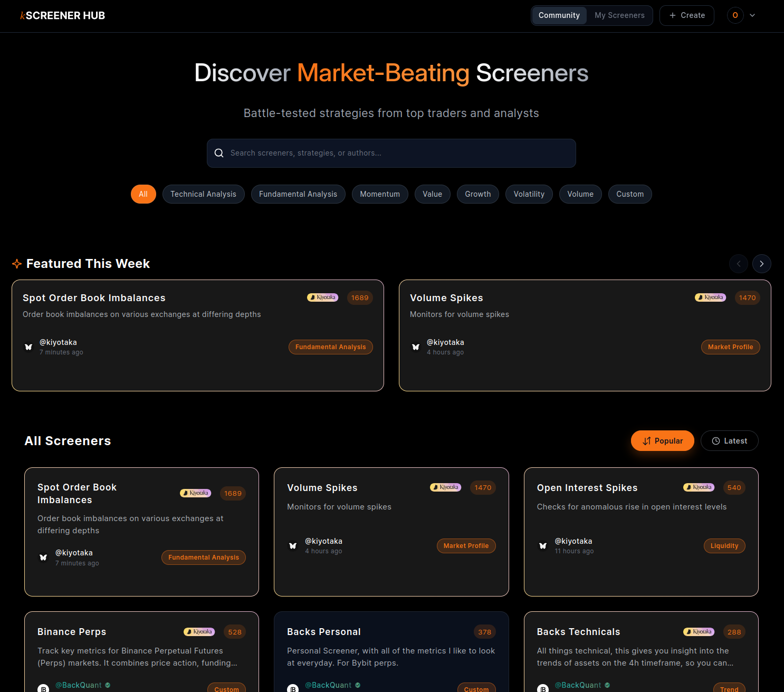Switch to Community tab
Viewport: 784px width, 692px height.
[559, 15]
